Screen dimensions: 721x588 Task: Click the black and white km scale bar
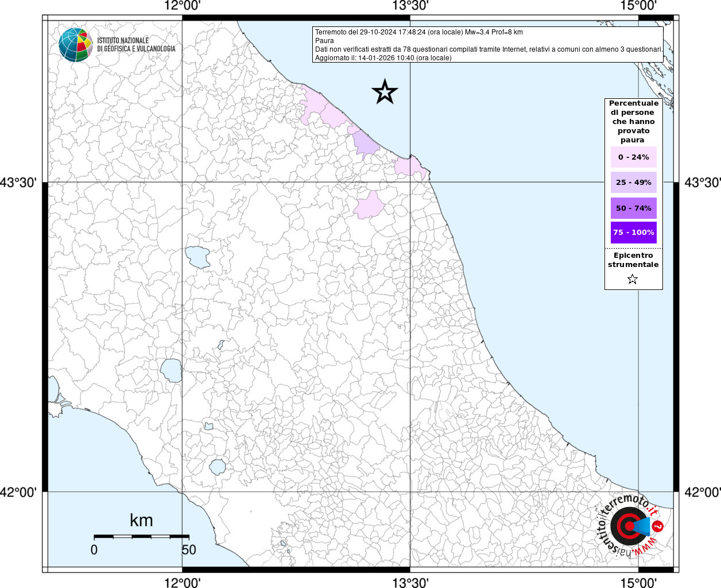pyautogui.click(x=141, y=536)
